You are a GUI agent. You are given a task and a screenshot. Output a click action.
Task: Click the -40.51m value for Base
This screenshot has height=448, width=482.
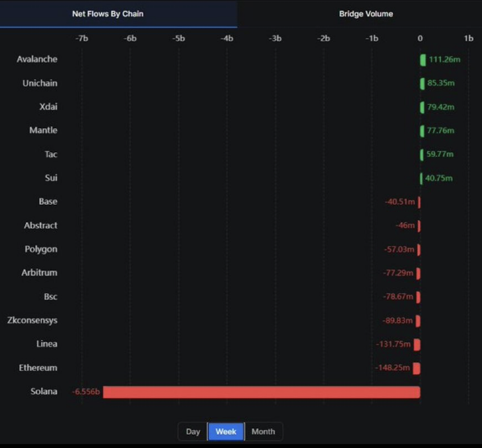click(400, 202)
